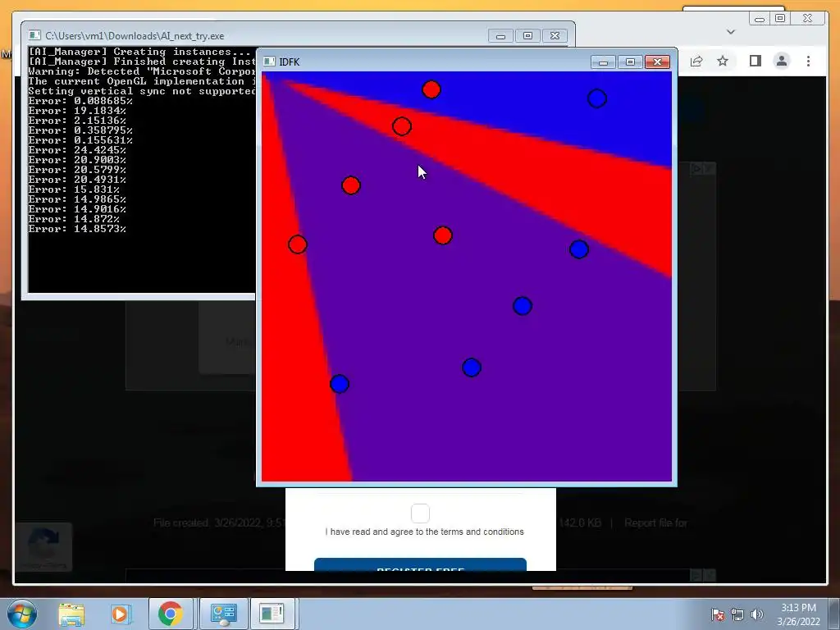Click the console window's title bar icon
Image resolution: width=840 pixels, height=630 pixels.
coord(34,35)
